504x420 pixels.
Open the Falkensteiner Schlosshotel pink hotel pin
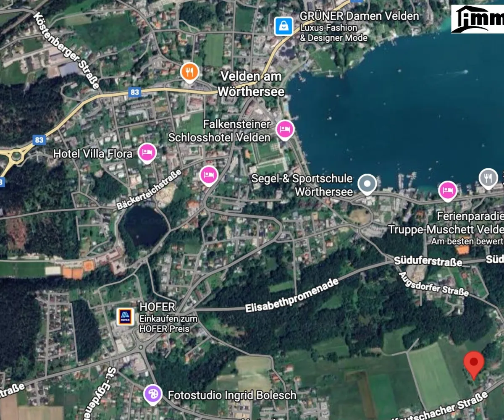pos(285,129)
